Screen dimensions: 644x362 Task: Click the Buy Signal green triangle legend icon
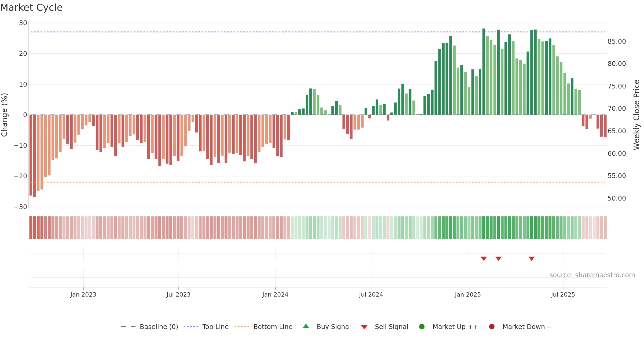[306, 326]
